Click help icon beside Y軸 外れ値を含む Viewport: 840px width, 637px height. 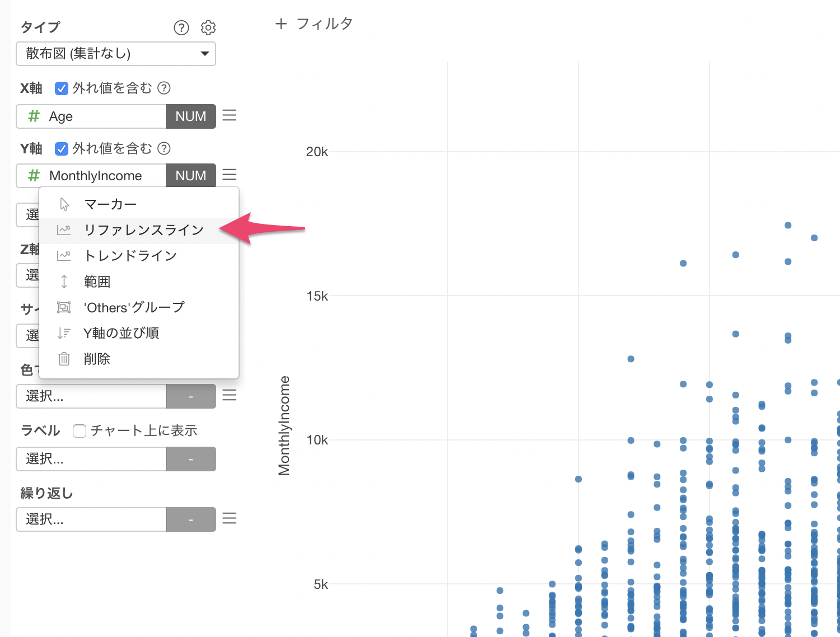[x=164, y=148]
